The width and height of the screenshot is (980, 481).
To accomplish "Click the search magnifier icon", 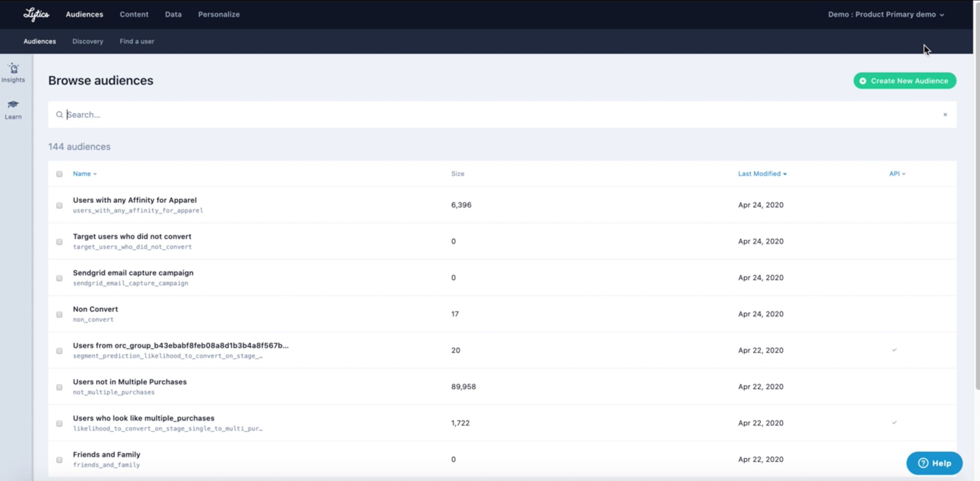I will (59, 115).
